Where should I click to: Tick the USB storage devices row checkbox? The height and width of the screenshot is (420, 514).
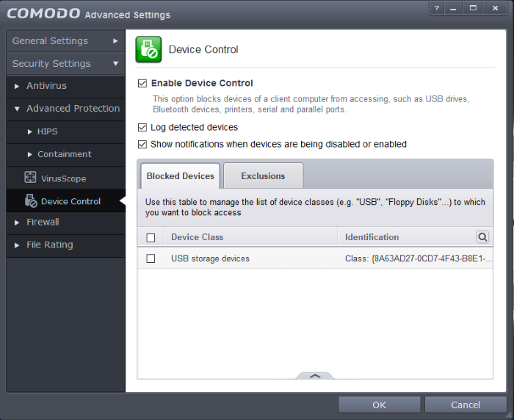point(151,258)
